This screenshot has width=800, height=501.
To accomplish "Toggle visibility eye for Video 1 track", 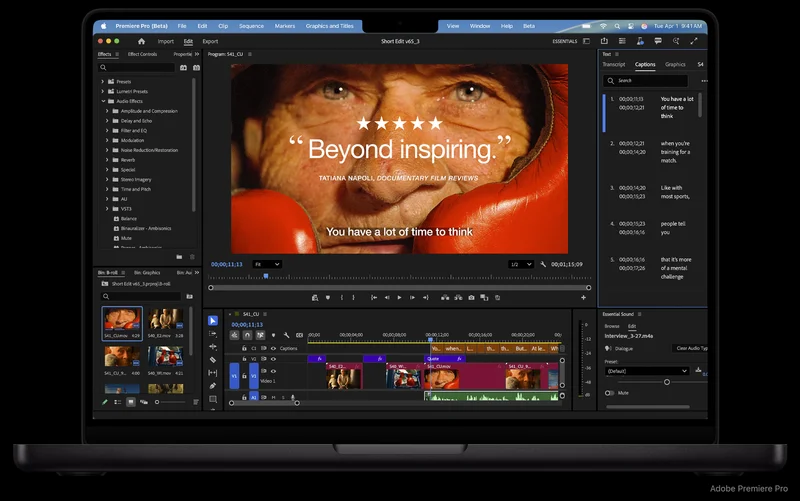I will click(273, 371).
